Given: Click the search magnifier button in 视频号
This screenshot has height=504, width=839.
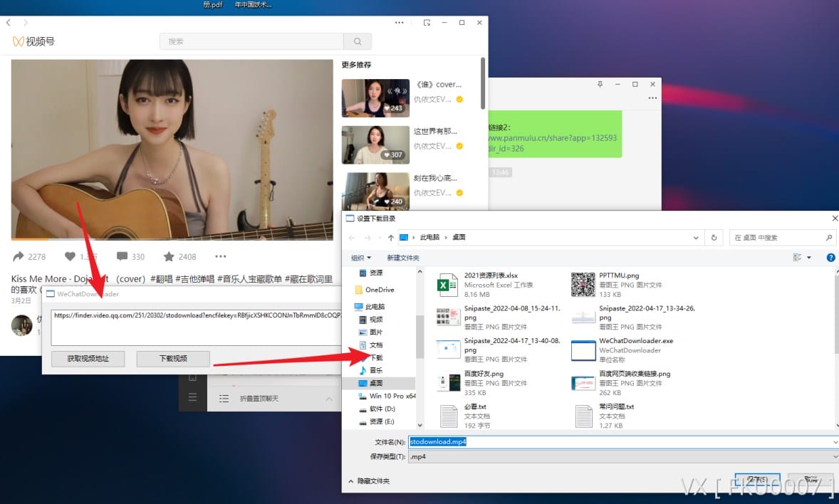Looking at the screenshot, I should pos(358,41).
